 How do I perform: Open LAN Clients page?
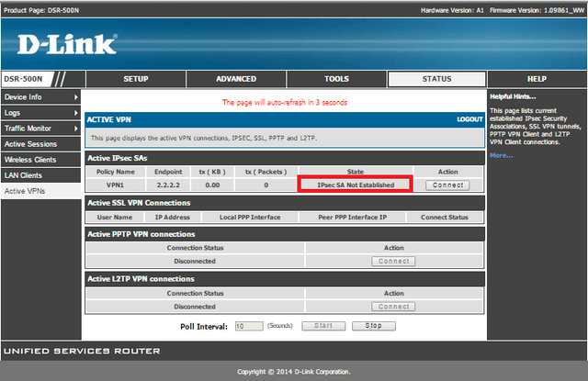(40, 175)
